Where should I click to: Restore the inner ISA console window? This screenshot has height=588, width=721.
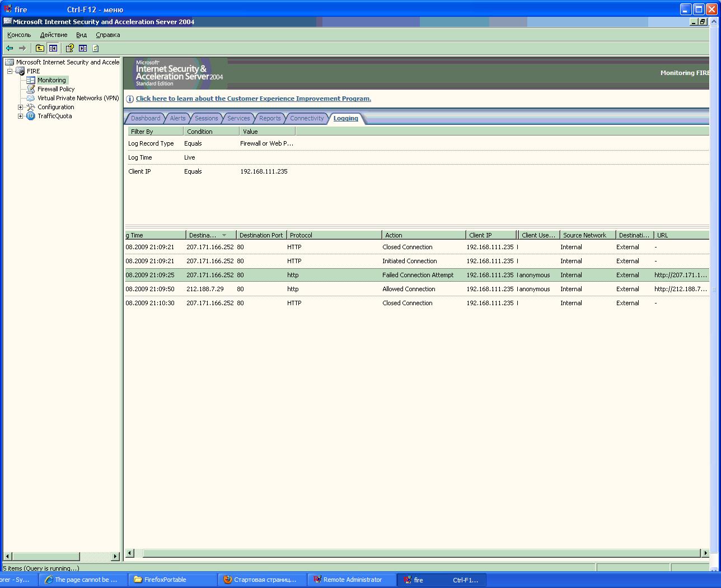[x=703, y=22]
